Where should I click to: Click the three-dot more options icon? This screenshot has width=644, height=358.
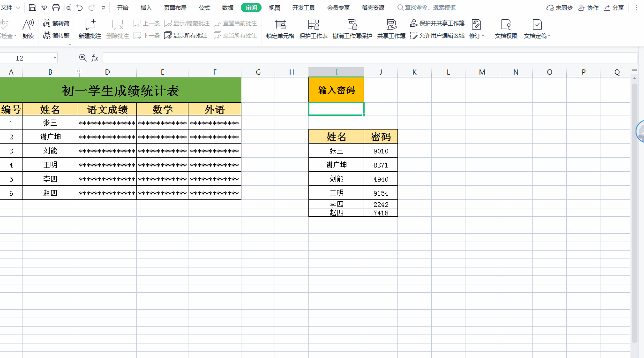pos(636,8)
